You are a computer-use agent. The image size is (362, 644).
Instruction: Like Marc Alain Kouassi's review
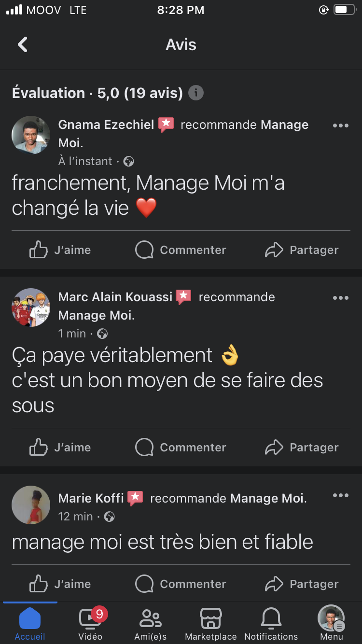(60, 448)
